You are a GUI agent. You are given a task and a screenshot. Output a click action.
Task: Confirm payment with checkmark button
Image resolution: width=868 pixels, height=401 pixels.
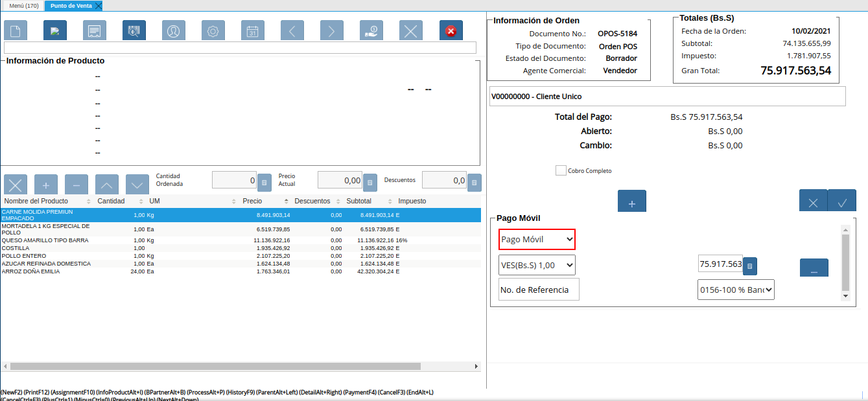point(842,201)
